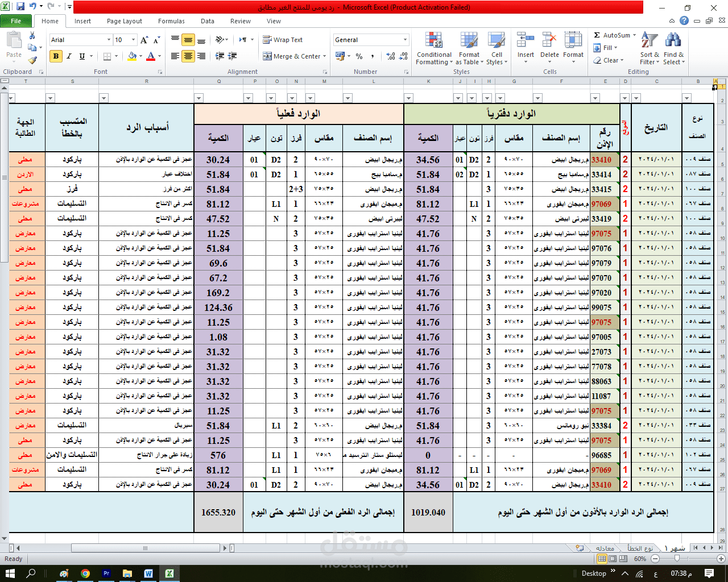Click the Undo arrow icon

click(x=33, y=7)
